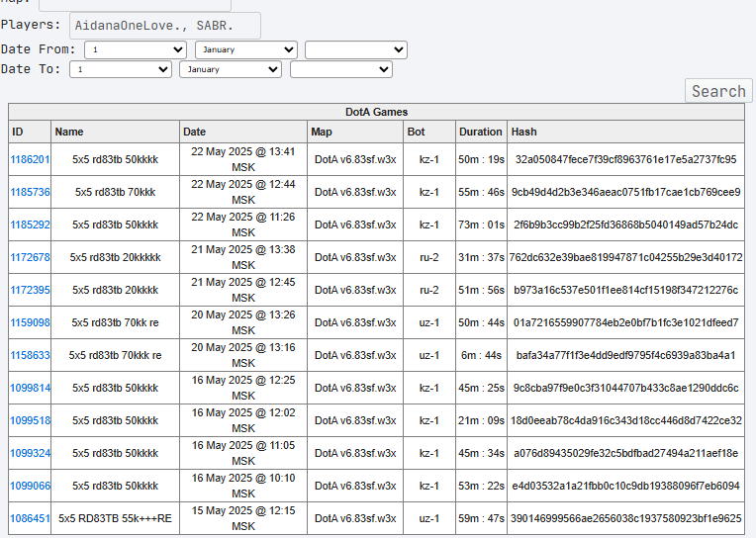Open the Date From month dropdown

point(246,49)
